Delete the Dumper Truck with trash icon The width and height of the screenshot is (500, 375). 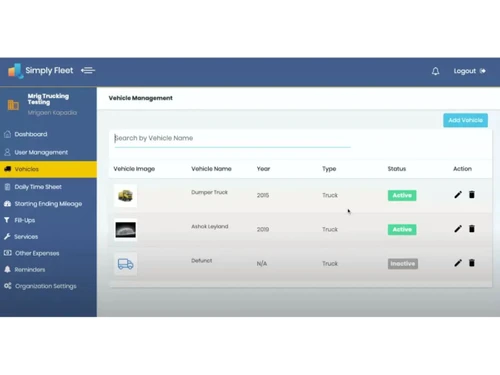[x=472, y=195]
